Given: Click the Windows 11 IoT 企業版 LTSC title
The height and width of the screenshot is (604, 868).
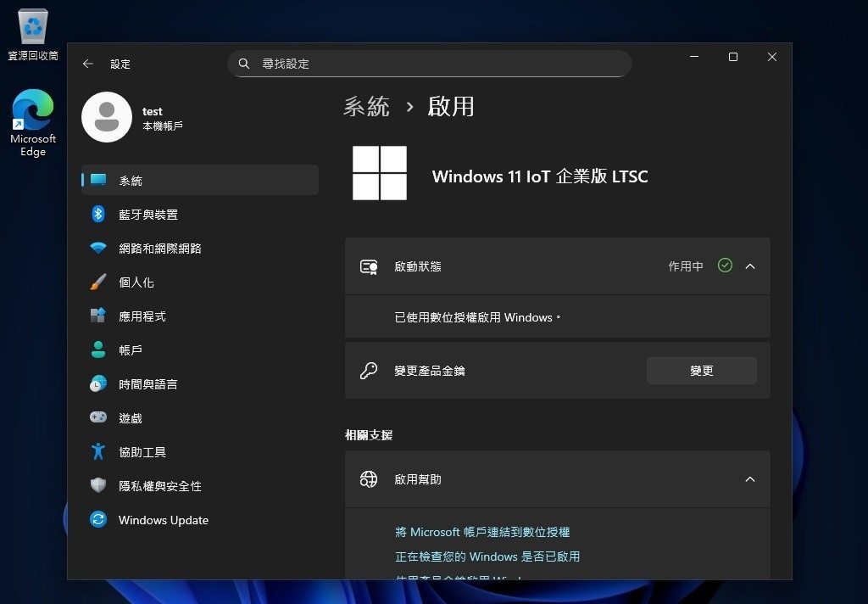Looking at the screenshot, I should click(540, 176).
